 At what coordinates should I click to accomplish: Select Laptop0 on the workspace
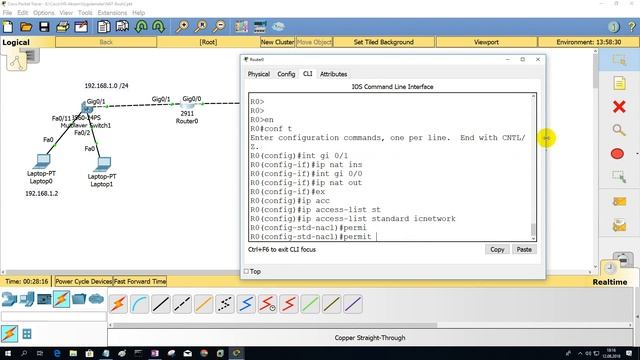coord(42,161)
